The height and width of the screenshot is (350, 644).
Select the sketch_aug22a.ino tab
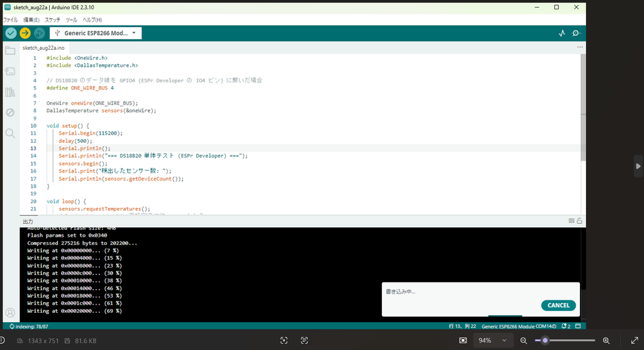coord(43,48)
